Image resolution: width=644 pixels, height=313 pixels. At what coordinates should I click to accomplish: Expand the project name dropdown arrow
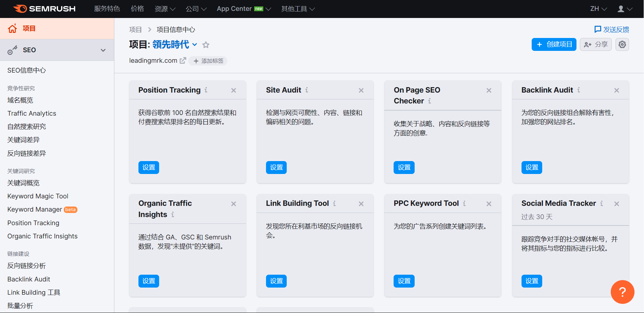195,44
